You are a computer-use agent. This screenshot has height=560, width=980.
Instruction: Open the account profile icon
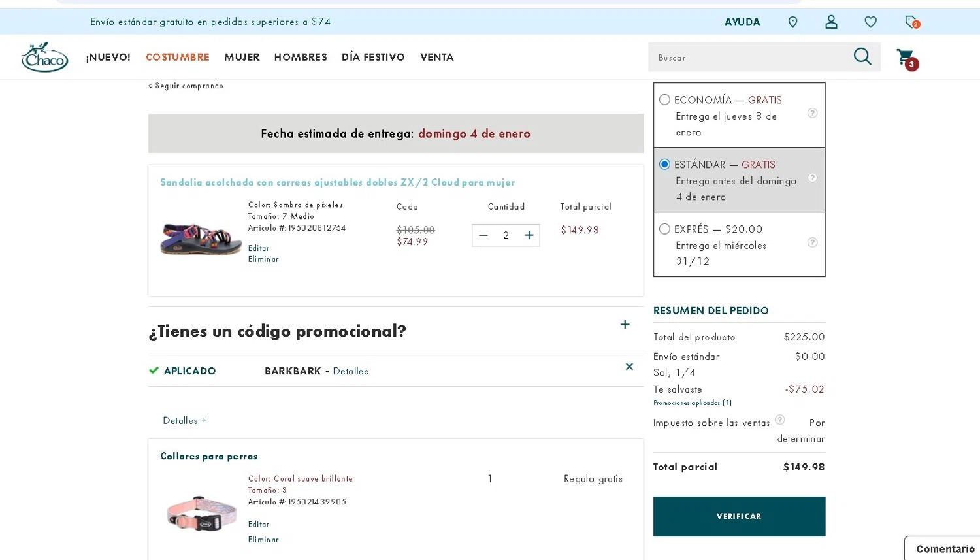tap(831, 22)
